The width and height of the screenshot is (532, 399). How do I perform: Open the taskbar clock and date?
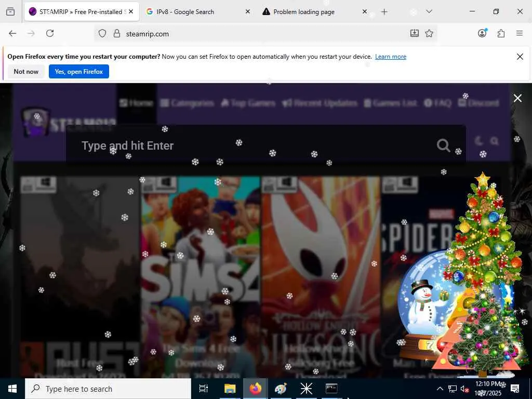tap(488, 389)
